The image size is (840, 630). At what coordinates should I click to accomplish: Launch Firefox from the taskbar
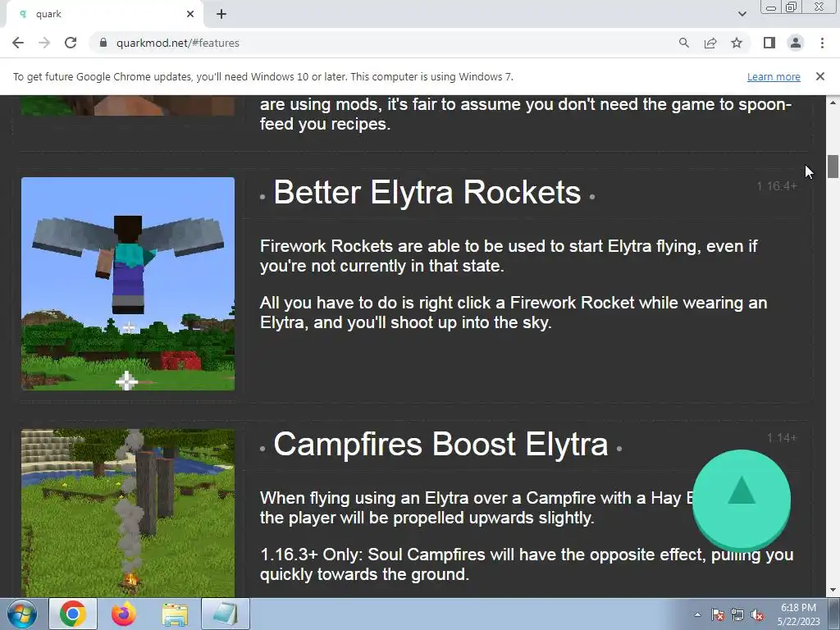124,614
